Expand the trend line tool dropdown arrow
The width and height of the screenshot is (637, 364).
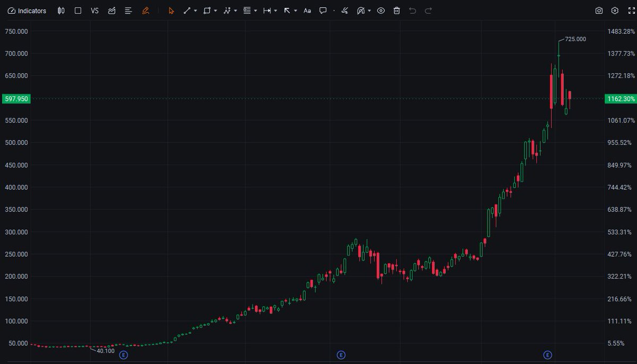195,11
